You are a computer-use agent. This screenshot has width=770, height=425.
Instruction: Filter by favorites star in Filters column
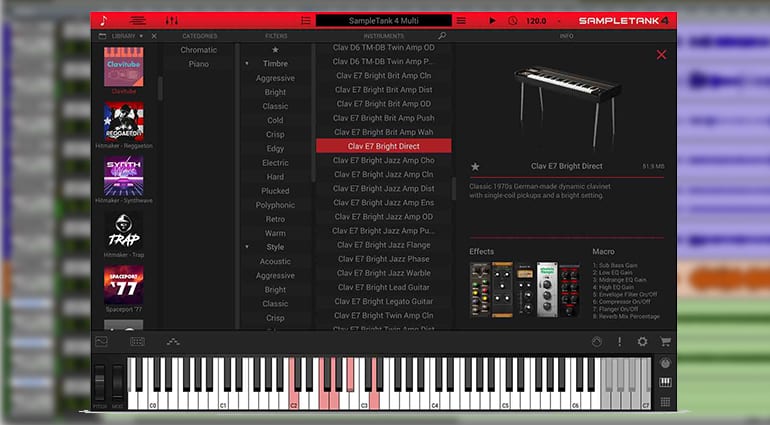pyautogui.click(x=275, y=50)
